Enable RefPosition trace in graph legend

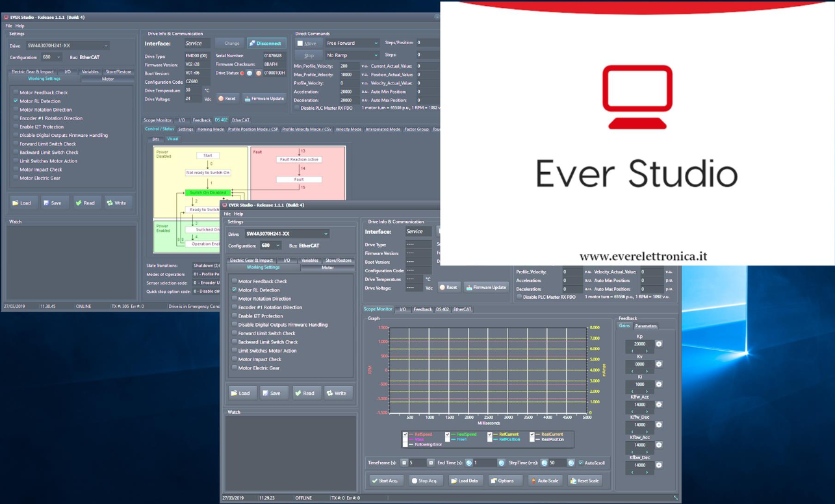[489, 440]
